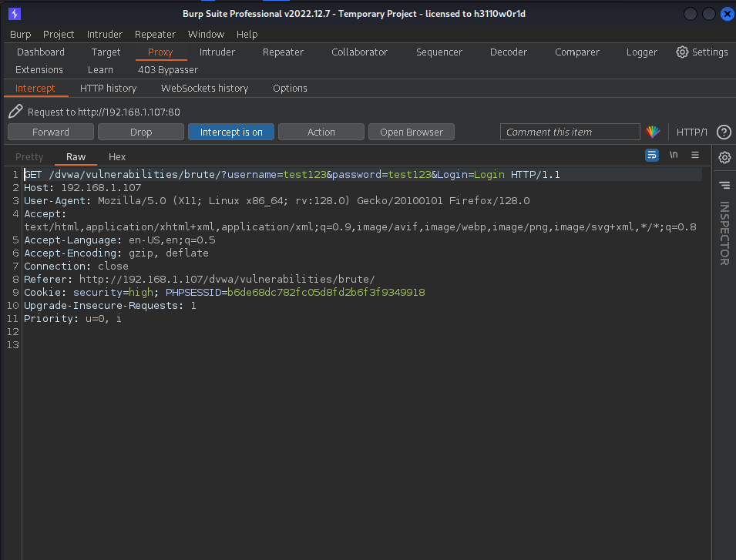Open the Decoder tab
736x560 pixels.
509,52
